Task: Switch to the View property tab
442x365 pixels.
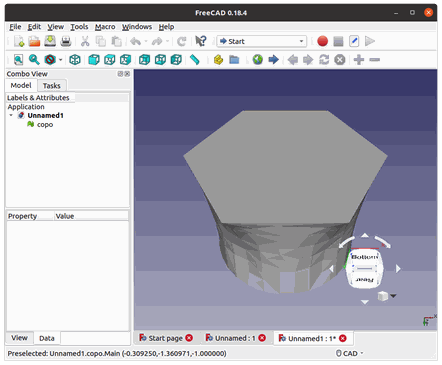Action: click(x=19, y=338)
